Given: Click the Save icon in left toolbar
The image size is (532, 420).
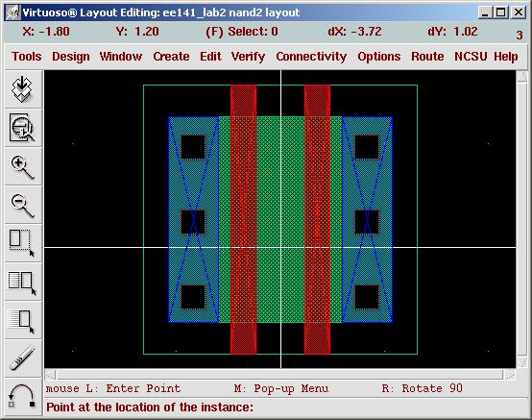Looking at the screenshot, I should coord(22,89).
